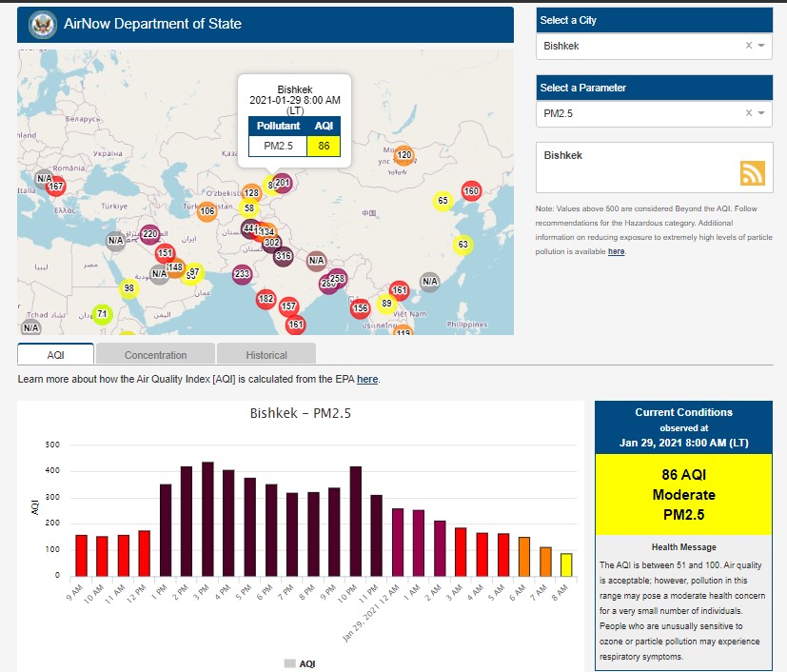Image resolution: width=787 pixels, height=672 pixels.
Task: Switch to the Concentration tab
Action: (x=156, y=355)
